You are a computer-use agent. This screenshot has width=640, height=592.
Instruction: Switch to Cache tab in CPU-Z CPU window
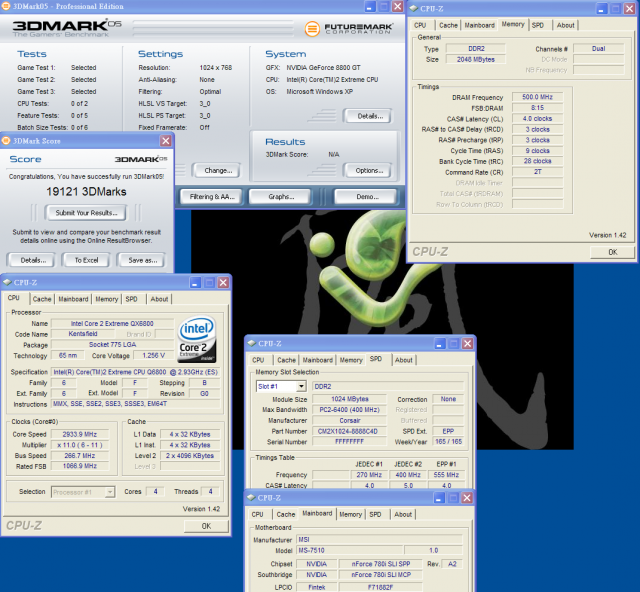click(42, 299)
